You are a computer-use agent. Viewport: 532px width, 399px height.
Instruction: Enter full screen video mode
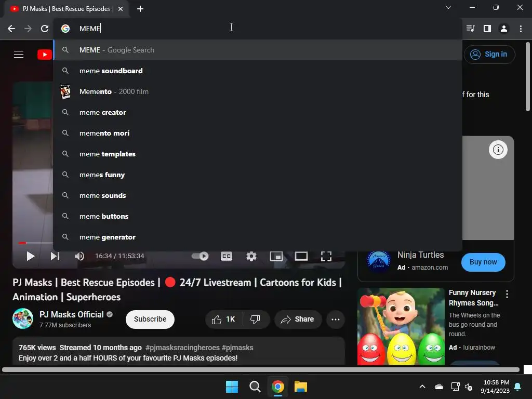(326, 256)
